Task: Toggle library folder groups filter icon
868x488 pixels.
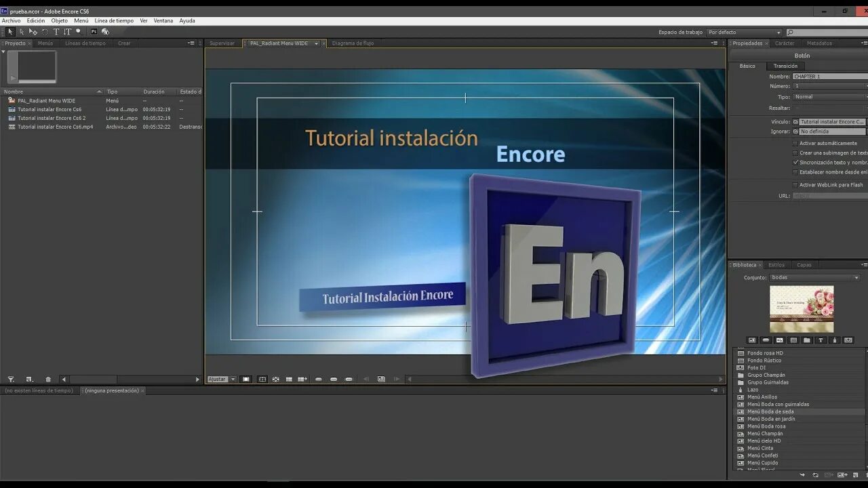Action: tap(807, 340)
